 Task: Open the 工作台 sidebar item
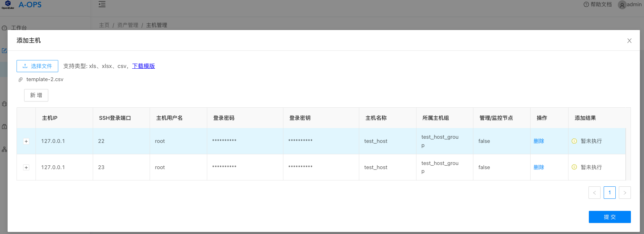(19, 28)
